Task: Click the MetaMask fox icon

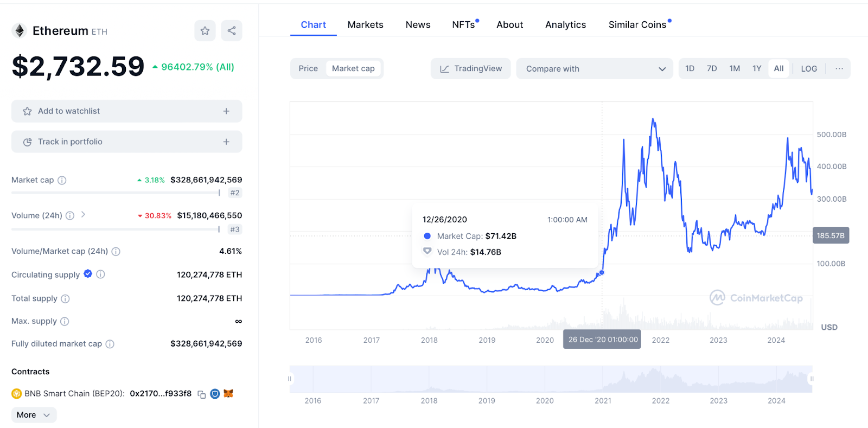Action: (x=228, y=393)
